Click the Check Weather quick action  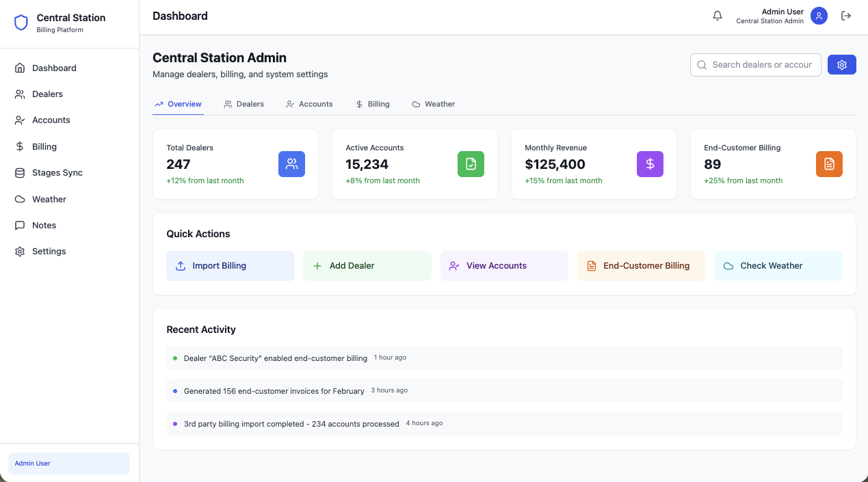tap(778, 266)
